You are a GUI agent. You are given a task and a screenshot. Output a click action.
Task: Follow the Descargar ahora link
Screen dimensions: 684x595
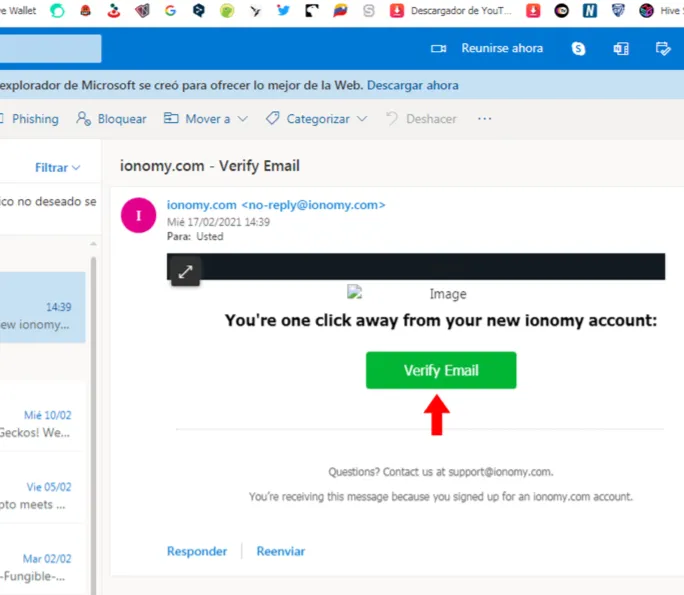[x=413, y=85]
